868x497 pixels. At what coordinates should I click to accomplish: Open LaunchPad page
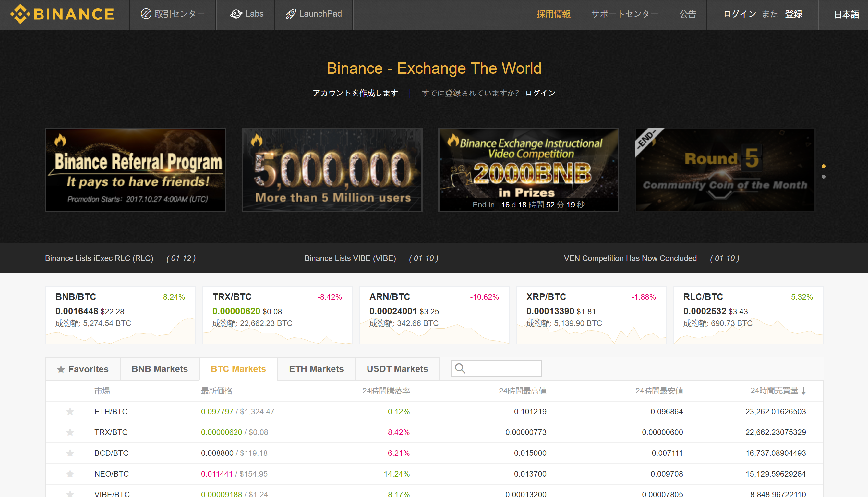(314, 14)
